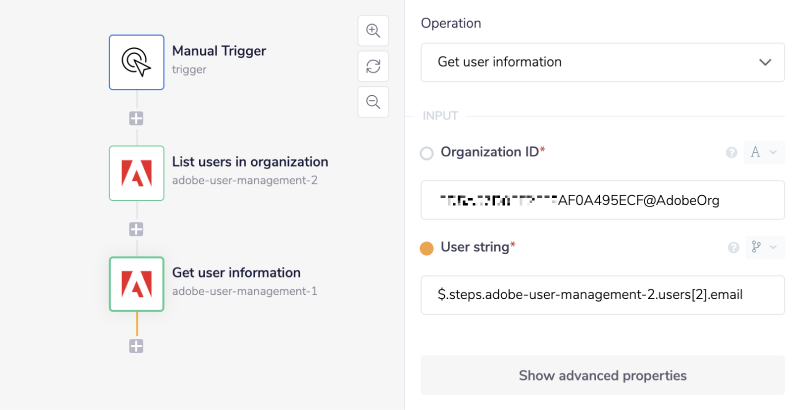This screenshot has width=800, height=410.
Task: Change Organization ID input type dropdown
Action: pos(764,152)
